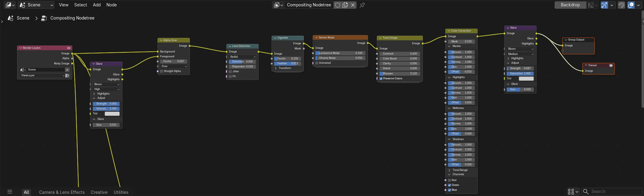Toggle the node overlays icon in the header
Screen dimensions: 644x196
631,5
